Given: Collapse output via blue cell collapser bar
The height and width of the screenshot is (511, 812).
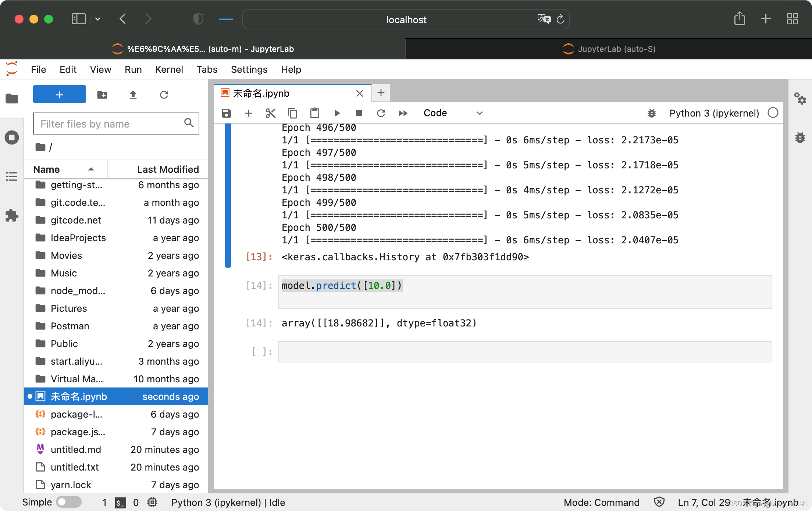Looking at the screenshot, I should [x=228, y=196].
